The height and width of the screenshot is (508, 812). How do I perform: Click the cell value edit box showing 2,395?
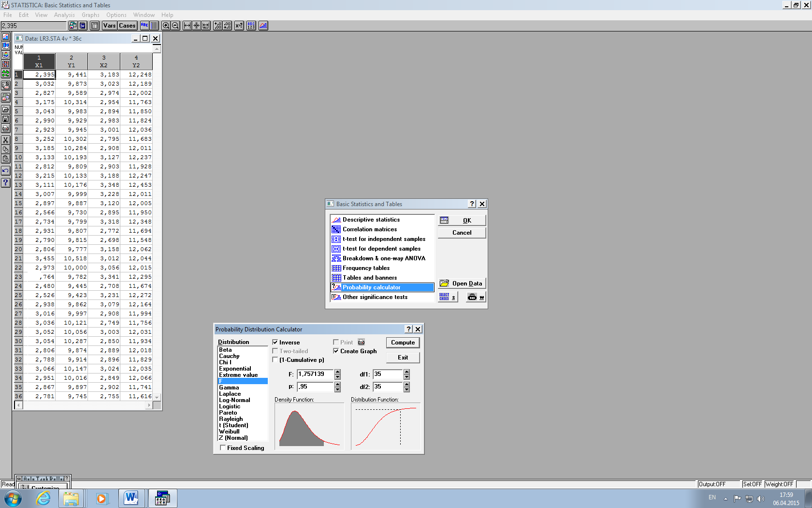pyautogui.click(x=33, y=26)
